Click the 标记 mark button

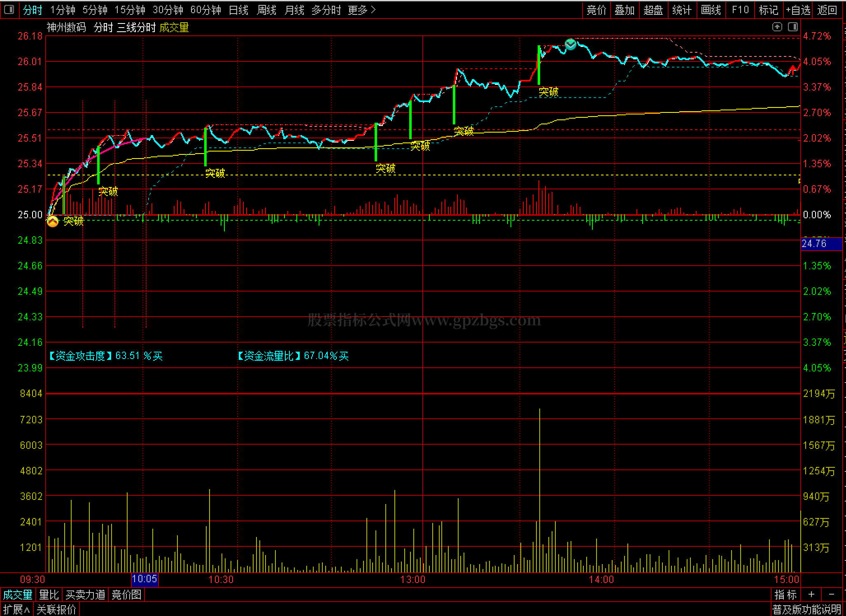tap(768, 10)
